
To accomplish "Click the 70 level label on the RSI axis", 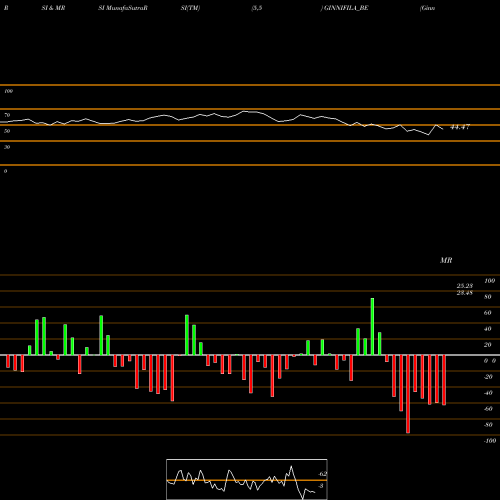I will click(x=7, y=115).
